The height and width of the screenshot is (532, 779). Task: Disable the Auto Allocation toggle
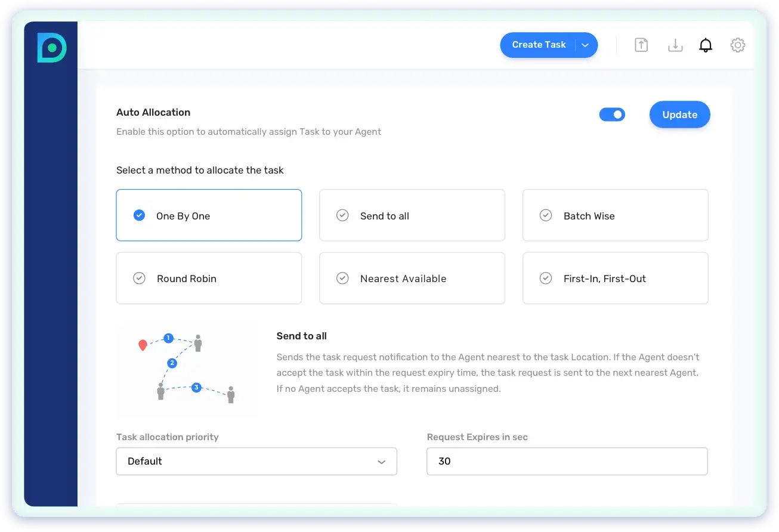(x=612, y=115)
